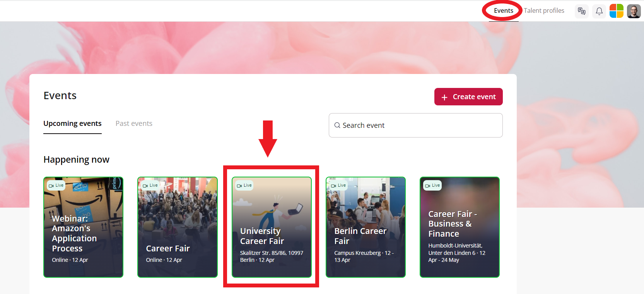Click the Create event button
This screenshot has width=644, height=294.
coord(468,97)
